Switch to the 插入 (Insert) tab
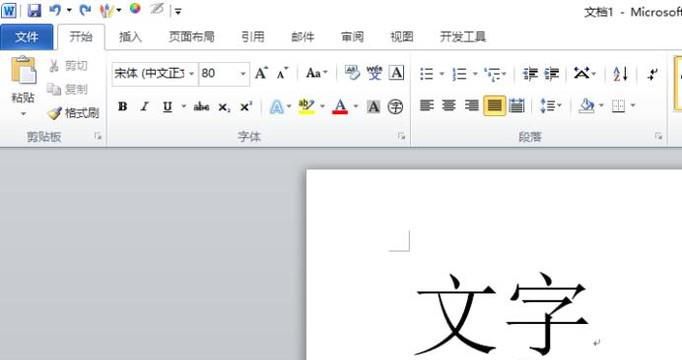 point(130,37)
